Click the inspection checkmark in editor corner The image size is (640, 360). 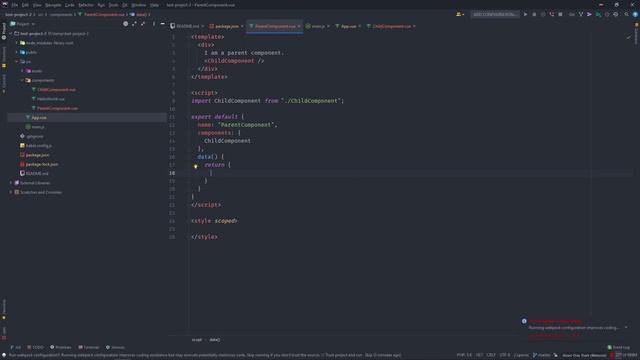[x=629, y=37]
